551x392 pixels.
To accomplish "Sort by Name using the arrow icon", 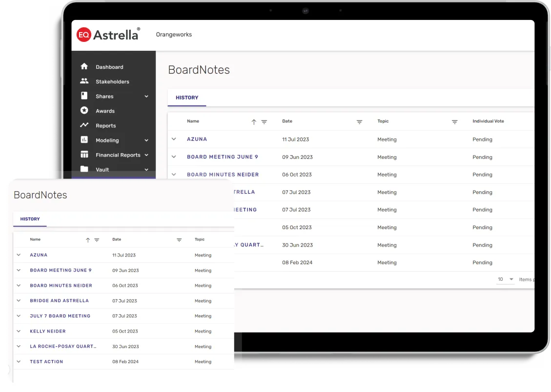I will click(254, 122).
